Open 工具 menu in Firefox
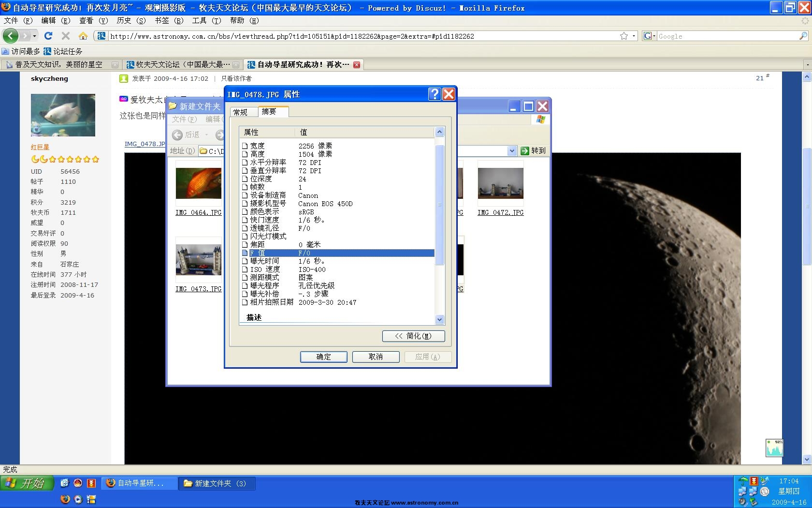Viewport: 812px width, 508px height. coord(206,20)
